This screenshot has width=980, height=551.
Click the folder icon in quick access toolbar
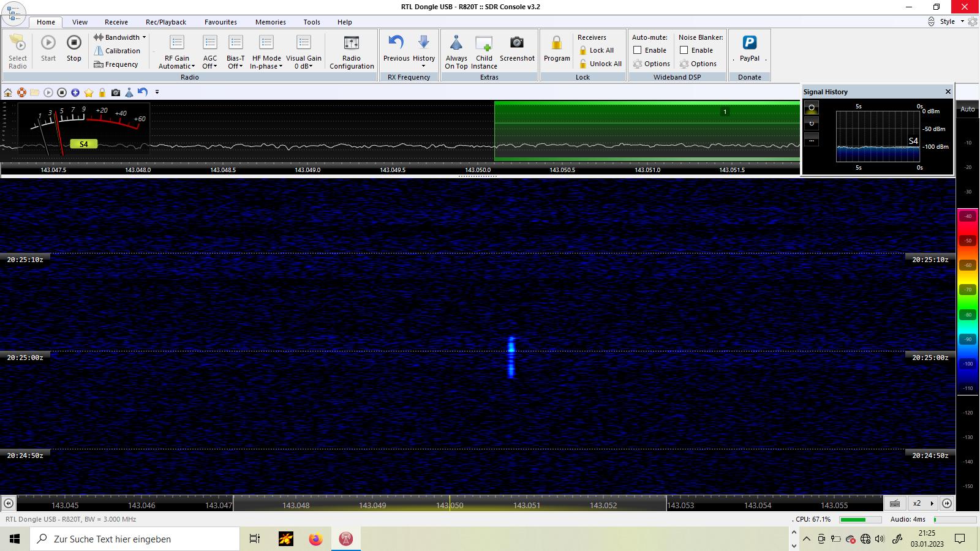(35, 92)
